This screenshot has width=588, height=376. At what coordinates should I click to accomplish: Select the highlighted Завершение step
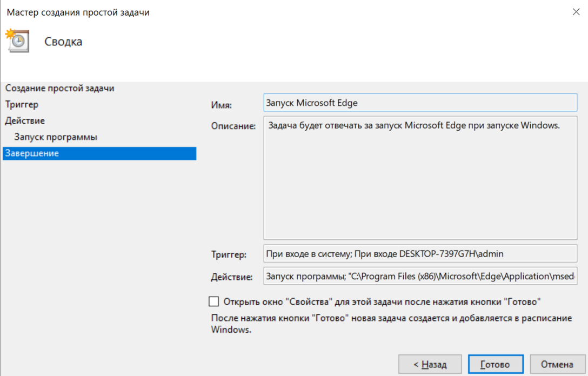(32, 153)
